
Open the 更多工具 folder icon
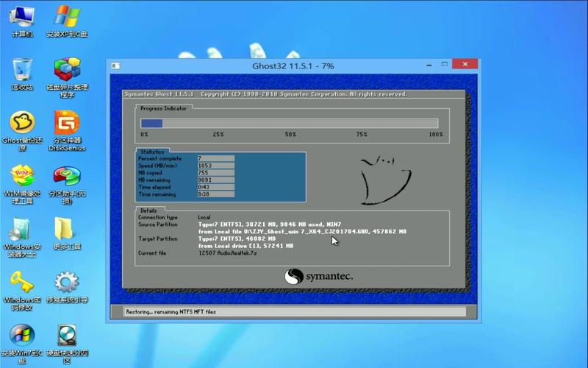(x=64, y=230)
